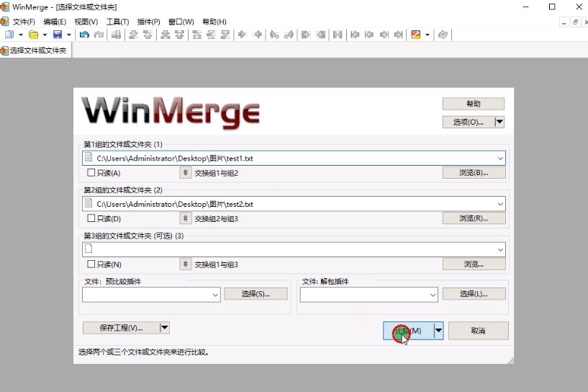Click the next conflict toolbar icon
This screenshot has height=392, width=588.
[166, 35]
